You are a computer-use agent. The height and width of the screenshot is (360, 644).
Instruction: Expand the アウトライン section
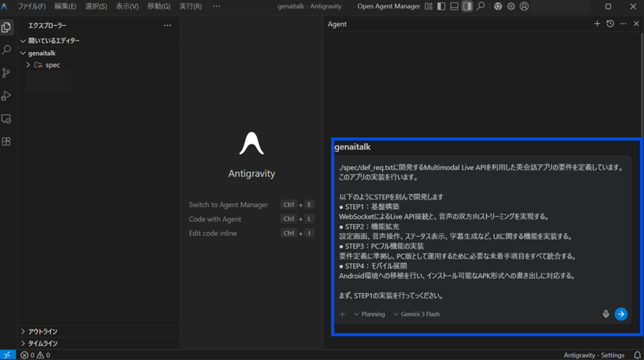tap(42, 331)
